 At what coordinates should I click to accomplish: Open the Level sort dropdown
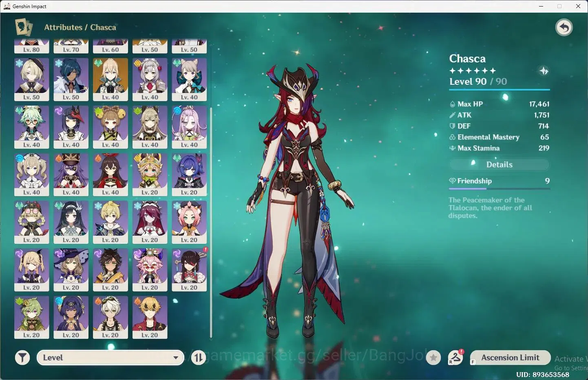111,358
